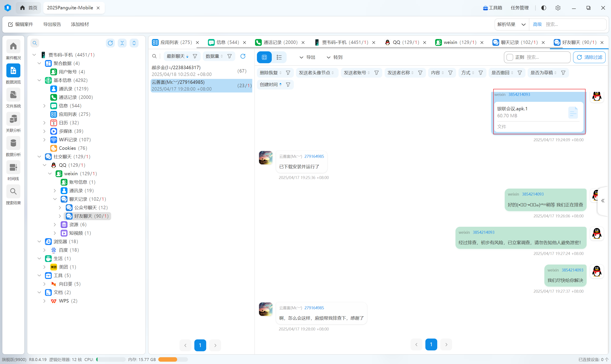Open the 关联分析 sidebar icon
This screenshot has height=364, width=611.
click(x=13, y=119)
